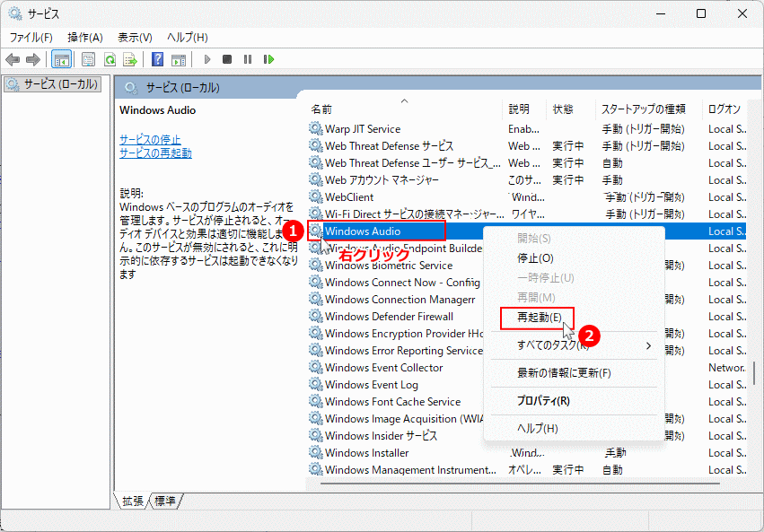
Task: Click the green Refresh toolbar icon
Action: [x=110, y=60]
